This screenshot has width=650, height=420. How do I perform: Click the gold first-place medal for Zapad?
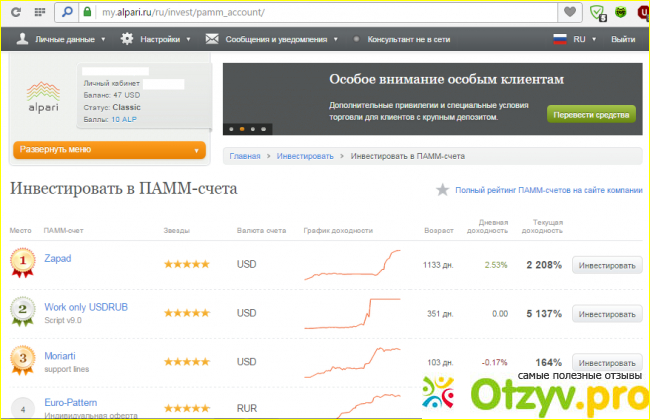(22, 264)
